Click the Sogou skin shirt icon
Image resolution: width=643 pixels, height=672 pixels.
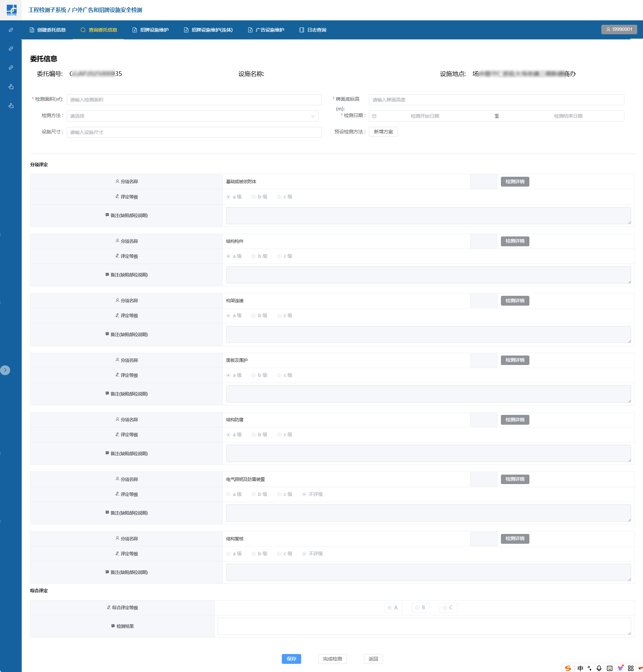coord(620,668)
